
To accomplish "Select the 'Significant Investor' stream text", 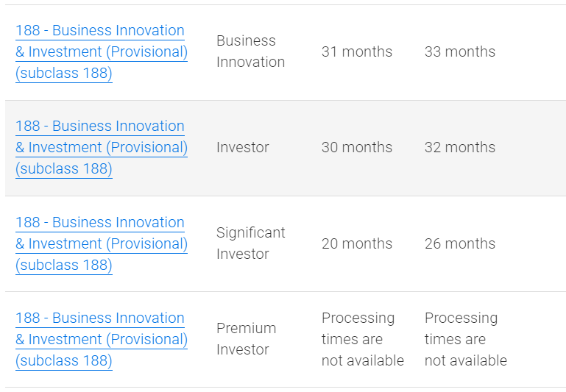I will [250, 243].
